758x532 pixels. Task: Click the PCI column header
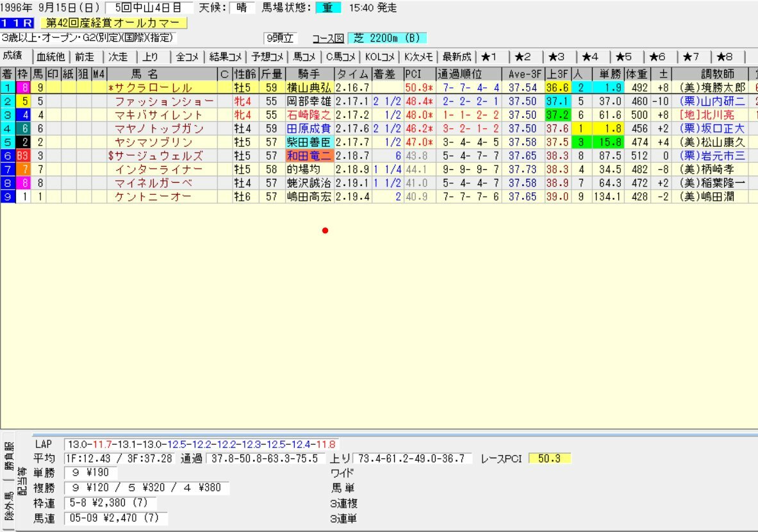click(419, 74)
